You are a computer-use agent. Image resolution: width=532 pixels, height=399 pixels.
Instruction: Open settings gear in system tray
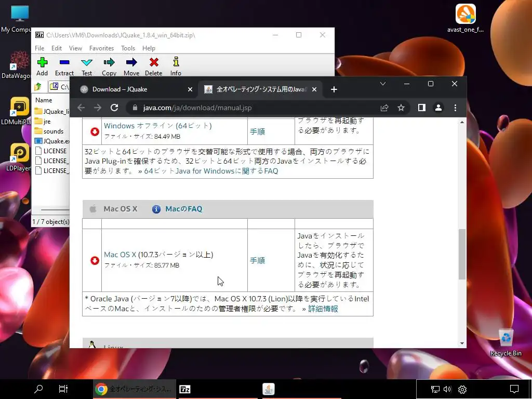(462, 389)
